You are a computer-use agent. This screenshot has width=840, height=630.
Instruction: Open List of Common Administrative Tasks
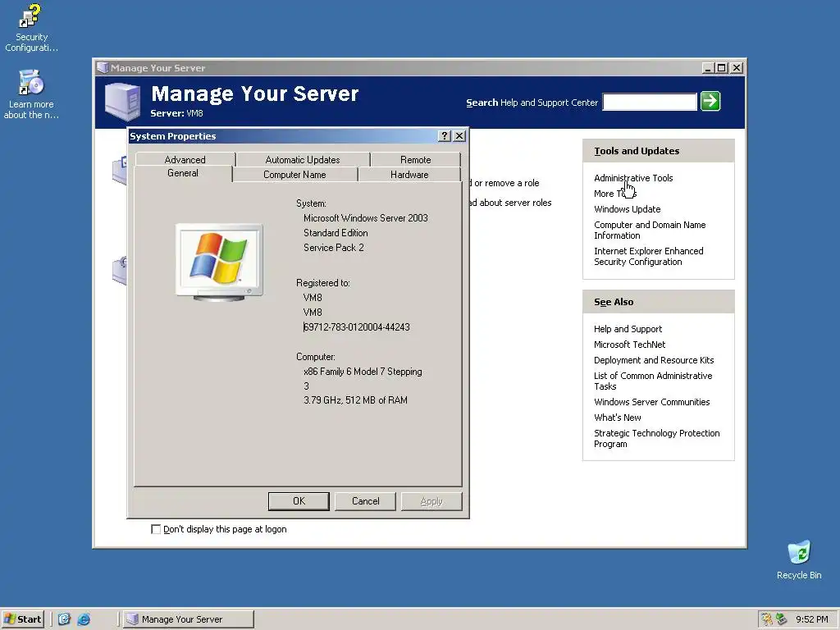pyautogui.click(x=653, y=381)
